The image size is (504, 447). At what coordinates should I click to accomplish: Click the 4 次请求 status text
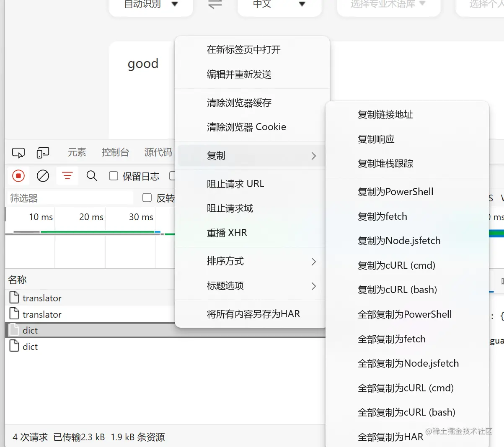pyautogui.click(x=30, y=437)
